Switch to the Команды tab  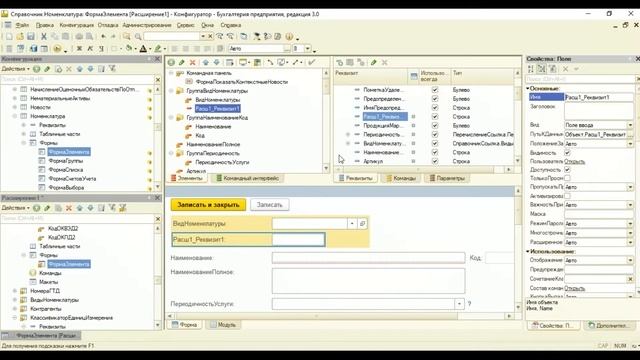tap(401, 178)
